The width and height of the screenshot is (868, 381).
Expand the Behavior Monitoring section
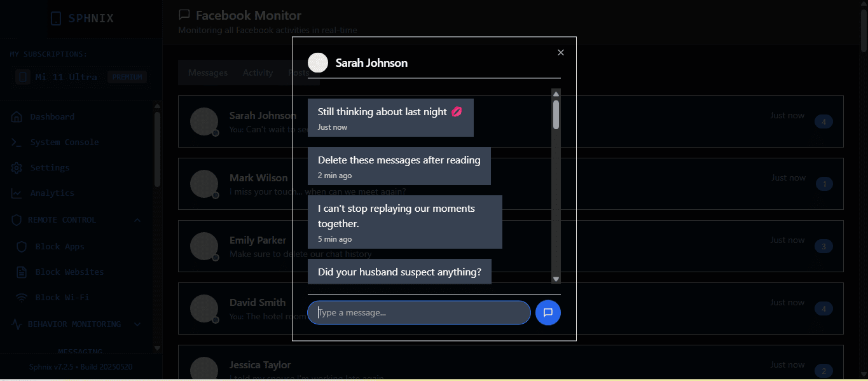pyautogui.click(x=137, y=324)
